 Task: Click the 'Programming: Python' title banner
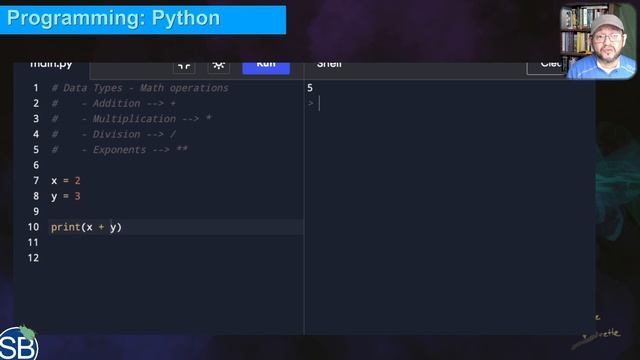pyautogui.click(x=143, y=19)
